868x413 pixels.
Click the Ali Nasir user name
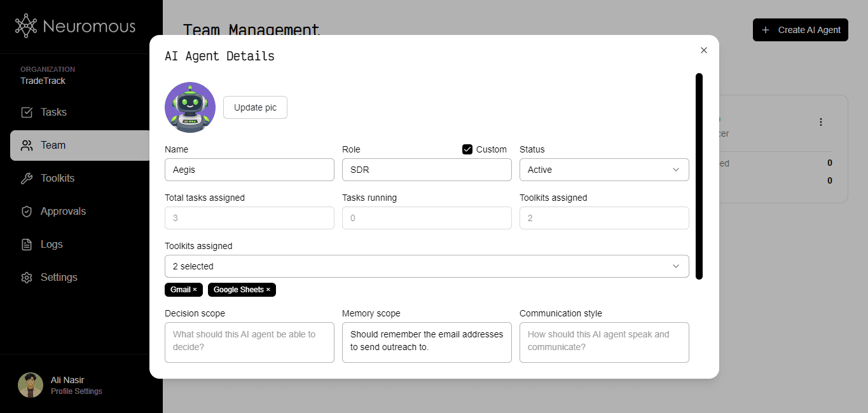point(67,380)
